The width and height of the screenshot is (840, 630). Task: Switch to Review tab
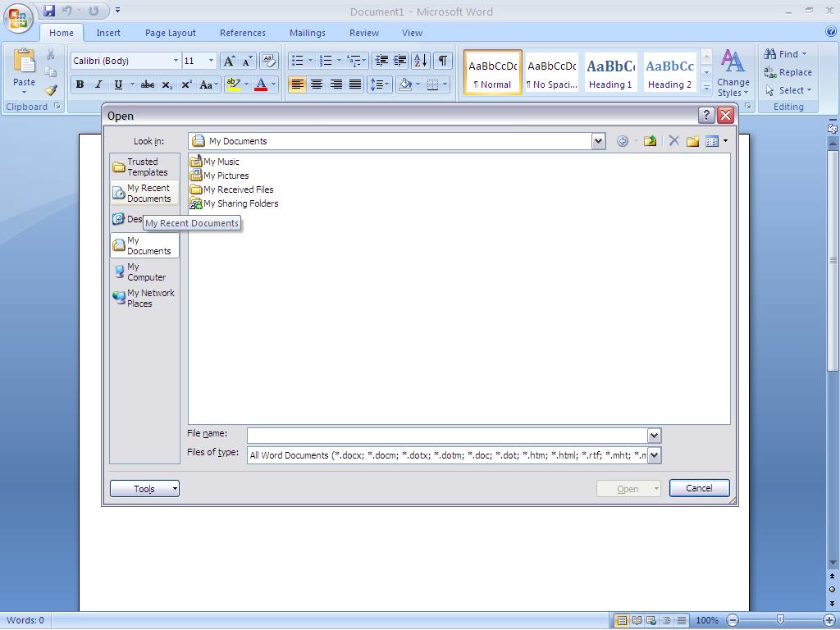click(x=364, y=33)
